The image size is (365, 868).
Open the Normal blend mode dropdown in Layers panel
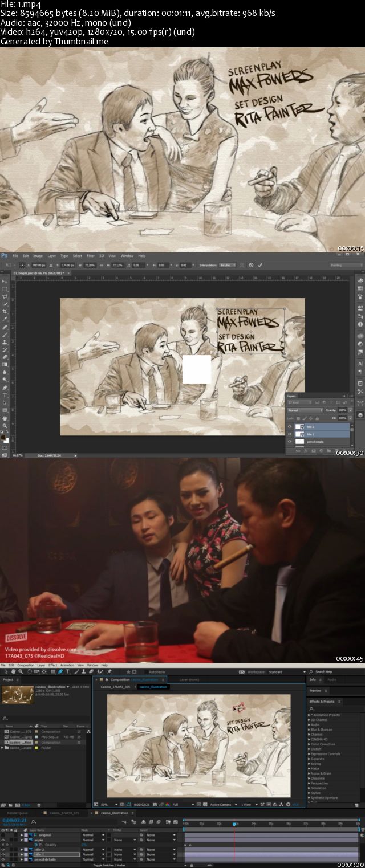(x=305, y=410)
